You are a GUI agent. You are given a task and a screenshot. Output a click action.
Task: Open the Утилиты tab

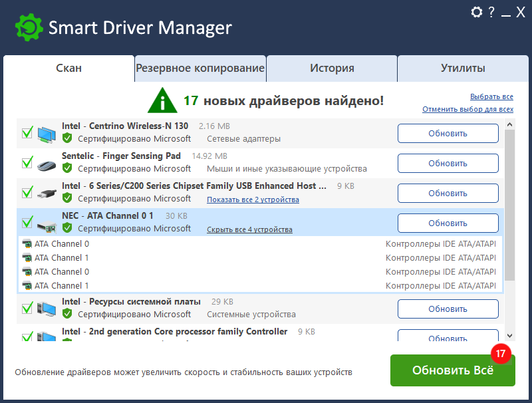(x=463, y=68)
